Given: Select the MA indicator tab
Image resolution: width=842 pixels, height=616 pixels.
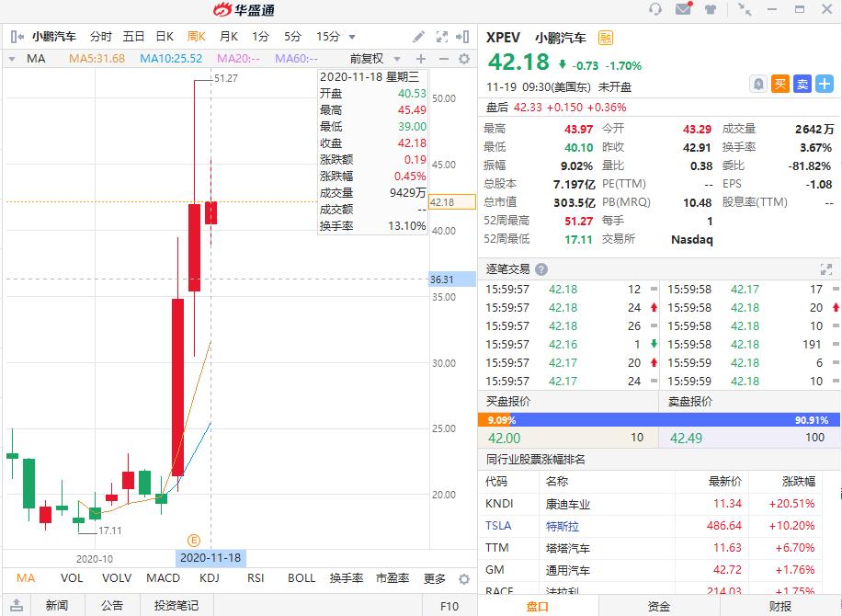Looking at the screenshot, I should [26, 578].
